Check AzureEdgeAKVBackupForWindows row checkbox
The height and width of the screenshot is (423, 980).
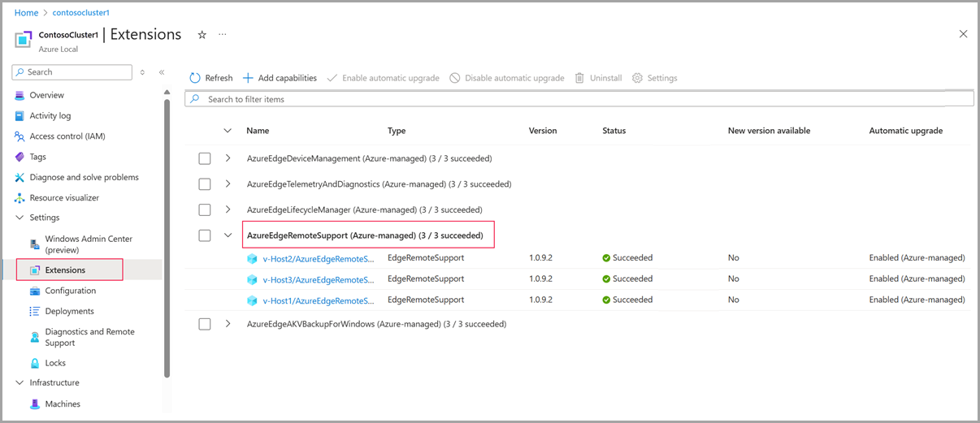pos(205,324)
